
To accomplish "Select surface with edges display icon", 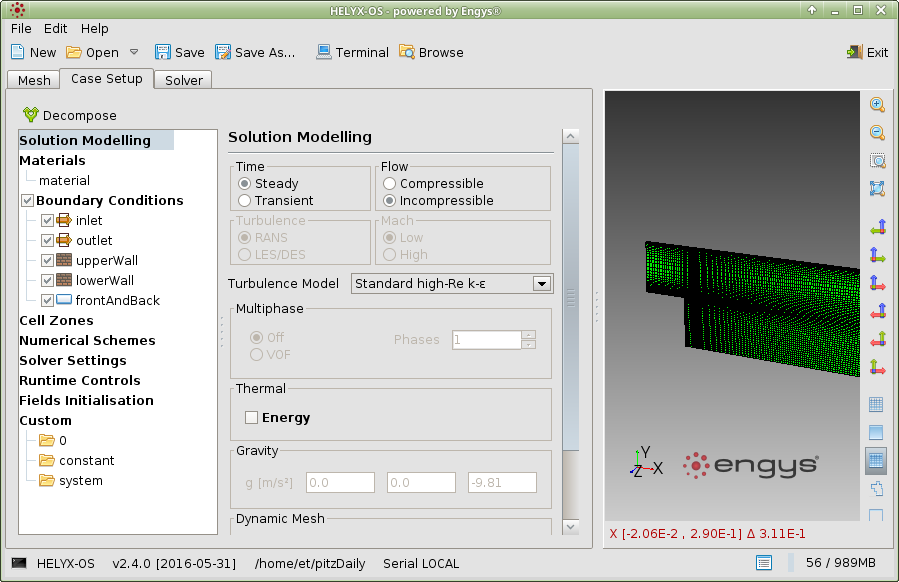I will pyautogui.click(x=876, y=460).
